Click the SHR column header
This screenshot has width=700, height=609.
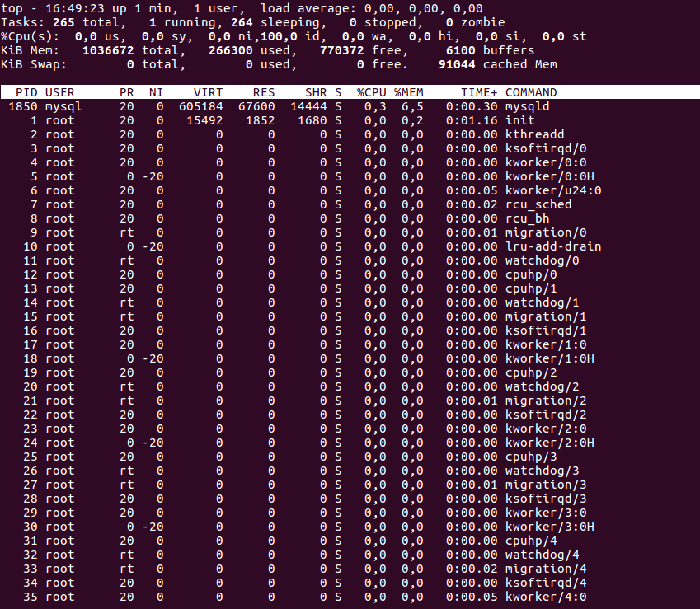tap(316, 92)
